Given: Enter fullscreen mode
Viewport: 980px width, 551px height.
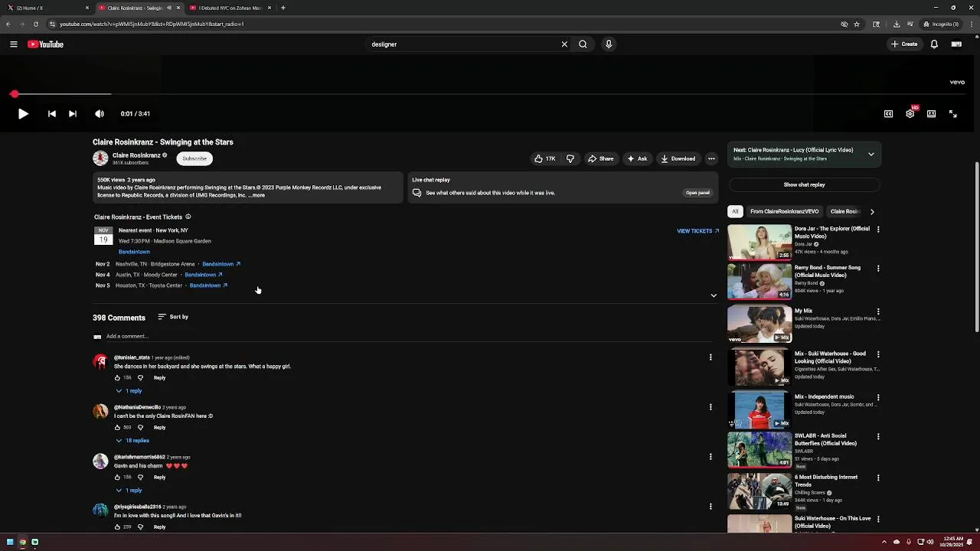Looking at the screenshot, I should [x=953, y=114].
